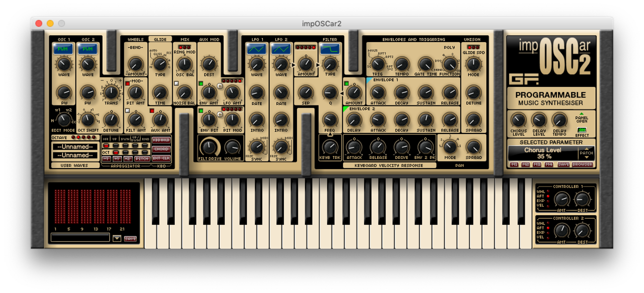Image resolution: width=644 pixels, height=293 pixels.
Task: Expand the plus button beside Env Pit
Action: click(219, 113)
